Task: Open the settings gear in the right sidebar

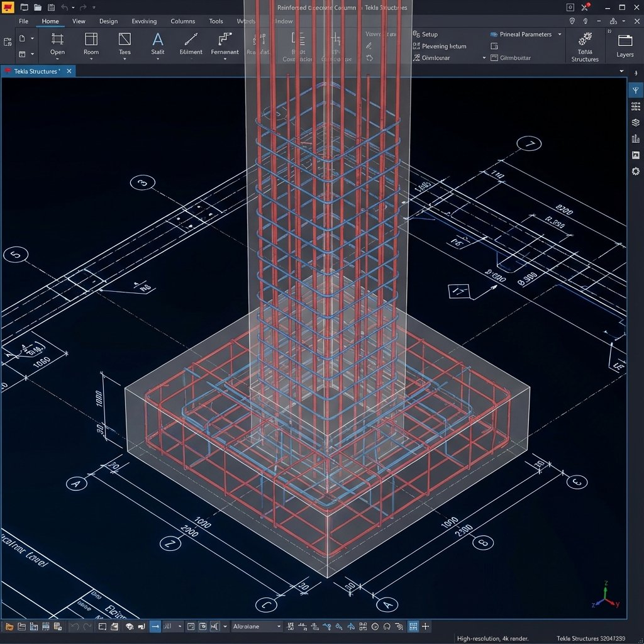Action: click(x=636, y=170)
